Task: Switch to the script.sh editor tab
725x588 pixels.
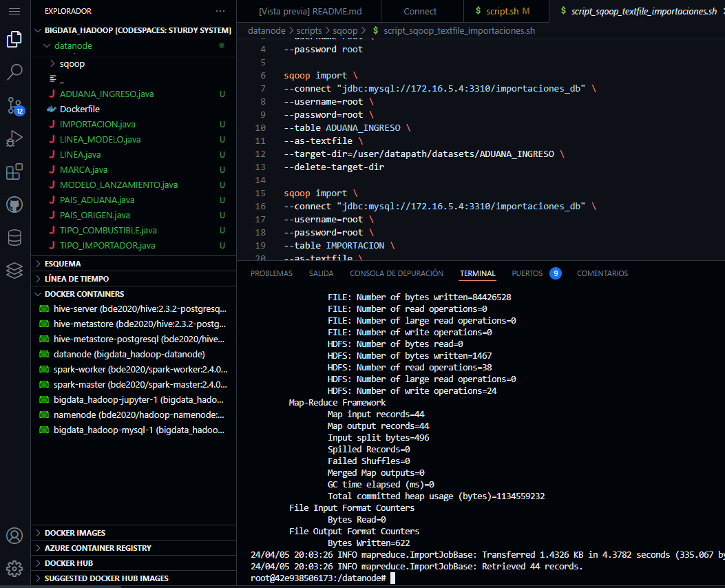Action: (x=502, y=12)
